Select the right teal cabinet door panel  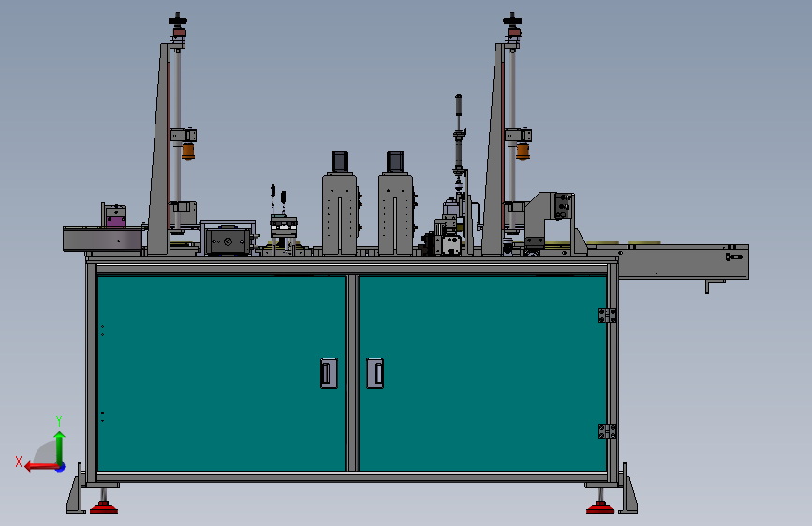tap(482, 373)
